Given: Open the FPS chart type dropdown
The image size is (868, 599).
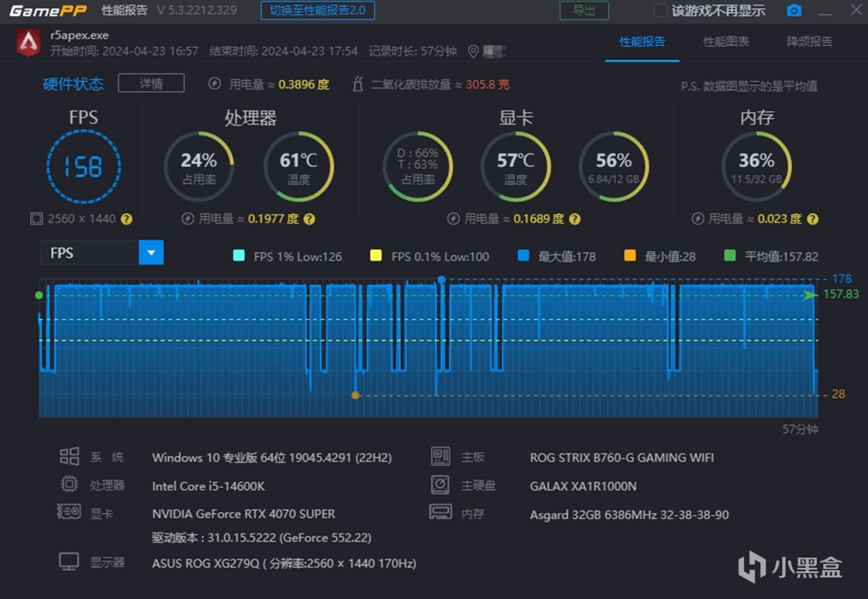Looking at the screenshot, I should coord(151,253).
